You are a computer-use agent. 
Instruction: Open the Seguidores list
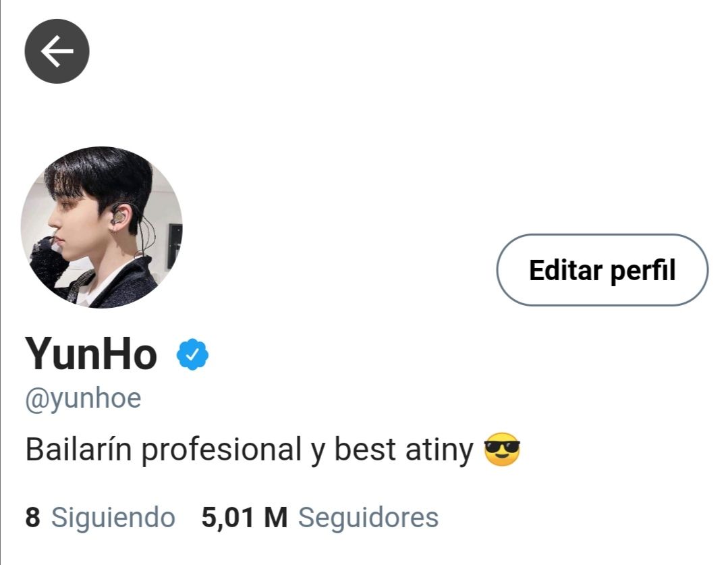368,518
